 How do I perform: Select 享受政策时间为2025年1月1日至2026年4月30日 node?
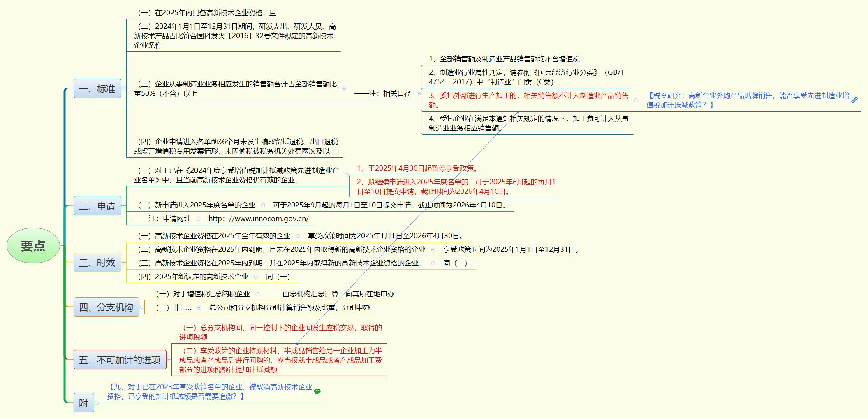[x=387, y=236]
